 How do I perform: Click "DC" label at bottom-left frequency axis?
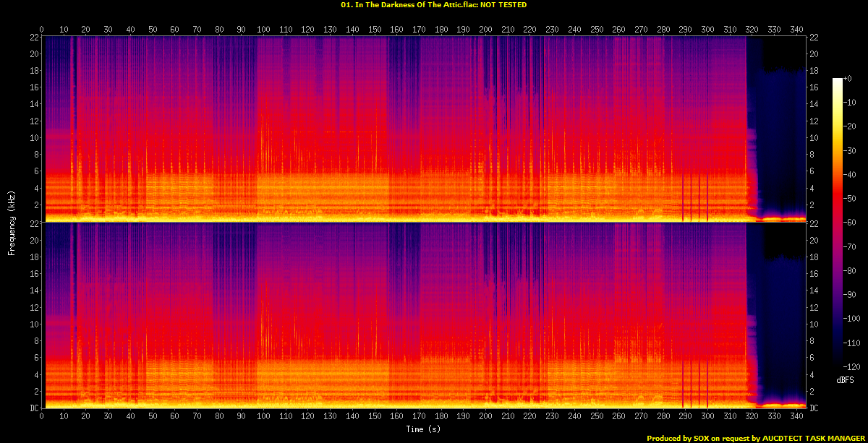[33, 408]
